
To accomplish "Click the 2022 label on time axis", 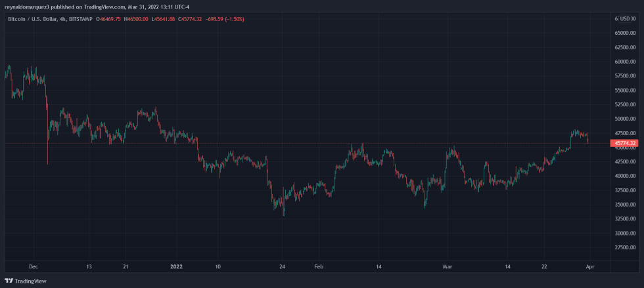I will tap(176, 266).
